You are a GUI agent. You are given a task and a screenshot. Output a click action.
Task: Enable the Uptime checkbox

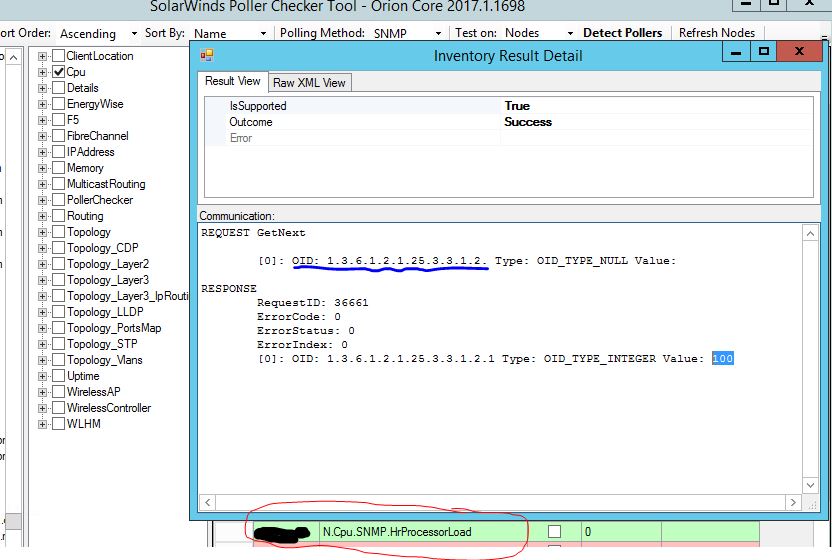click(58, 376)
